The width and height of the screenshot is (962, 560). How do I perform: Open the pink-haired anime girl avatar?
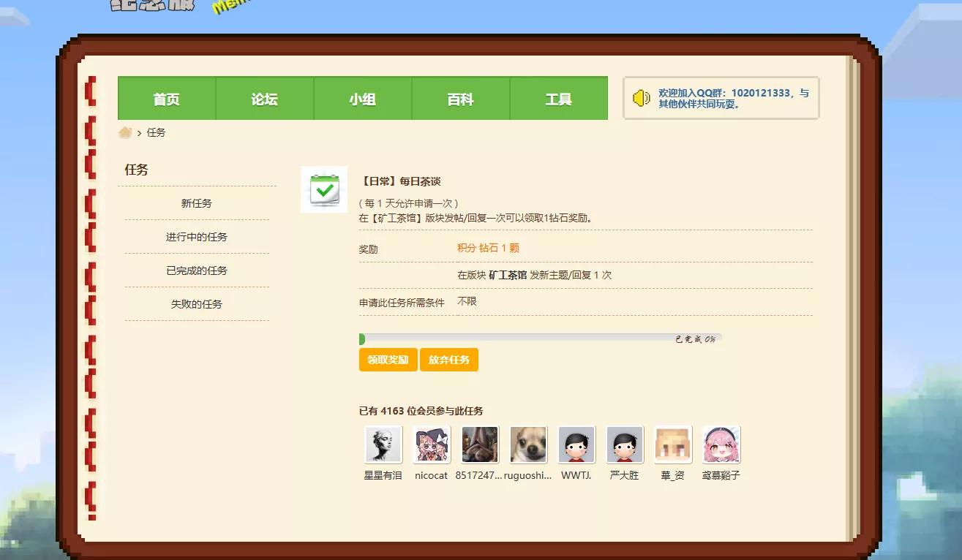(721, 444)
